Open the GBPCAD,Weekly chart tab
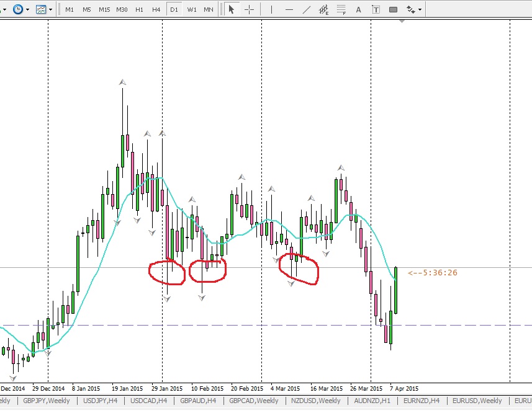 tap(254, 401)
